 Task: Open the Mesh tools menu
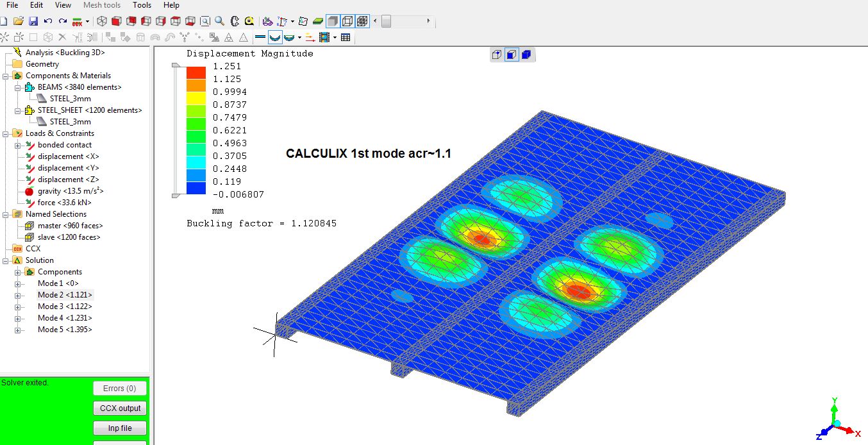[x=102, y=5]
